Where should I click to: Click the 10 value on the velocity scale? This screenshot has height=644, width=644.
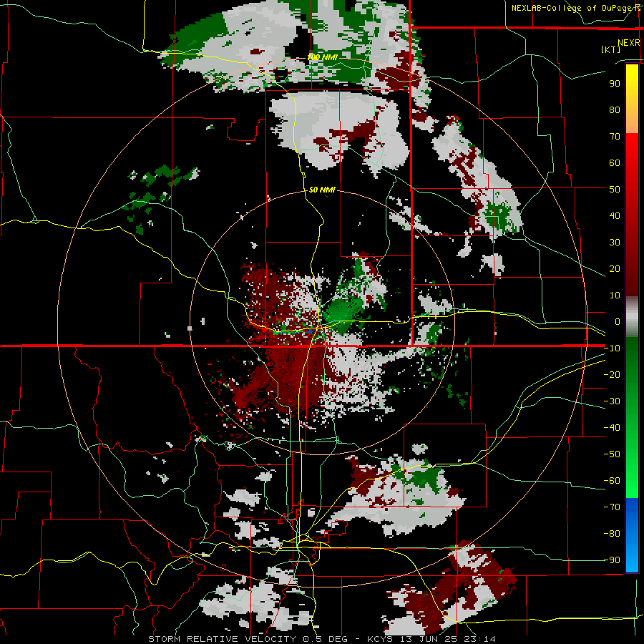[x=615, y=296]
